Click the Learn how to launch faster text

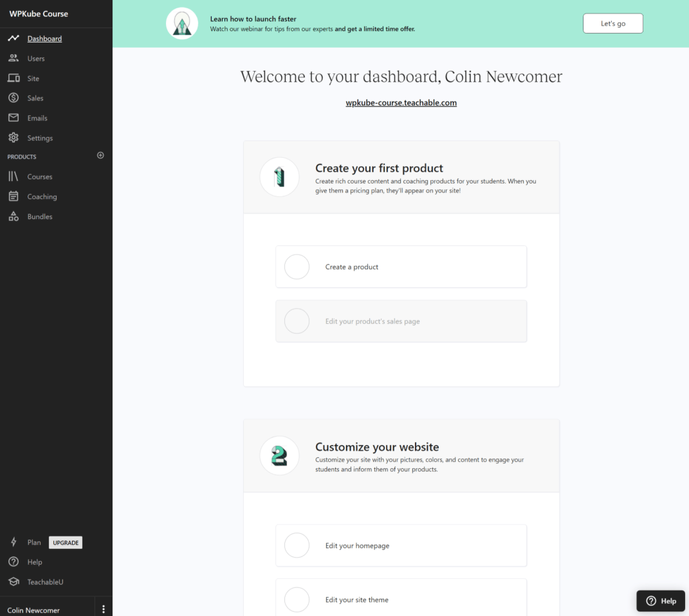253,19
